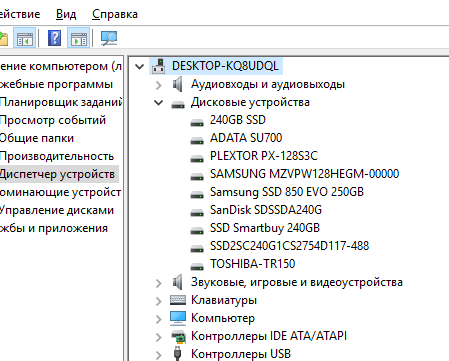Viewport: 449px width, 361px height.
Task: Click the scan for hardware changes monitor icon
Action: click(109, 38)
